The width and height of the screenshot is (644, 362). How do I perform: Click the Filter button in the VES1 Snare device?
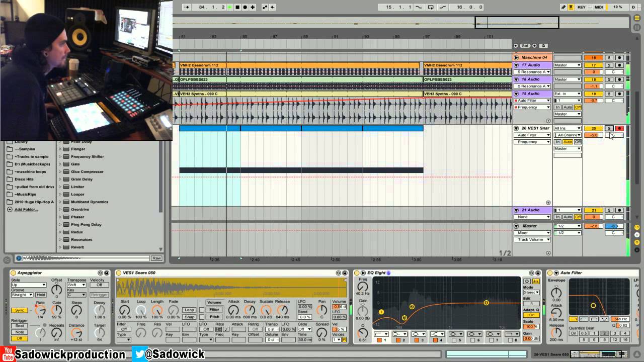[x=214, y=310]
